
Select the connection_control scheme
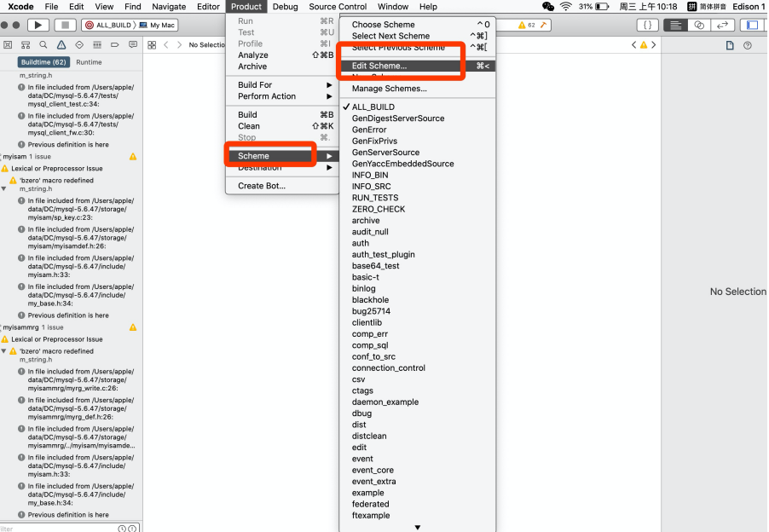[418, 367]
